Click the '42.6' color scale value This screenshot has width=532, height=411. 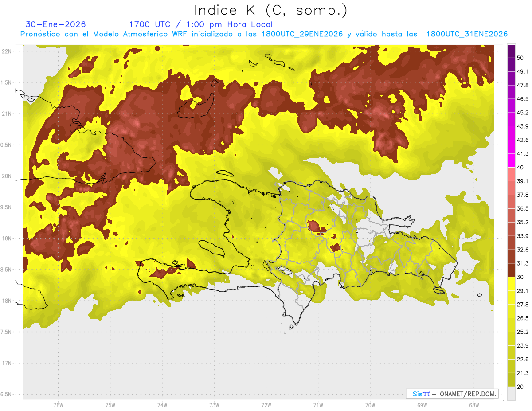pos(523,140)
